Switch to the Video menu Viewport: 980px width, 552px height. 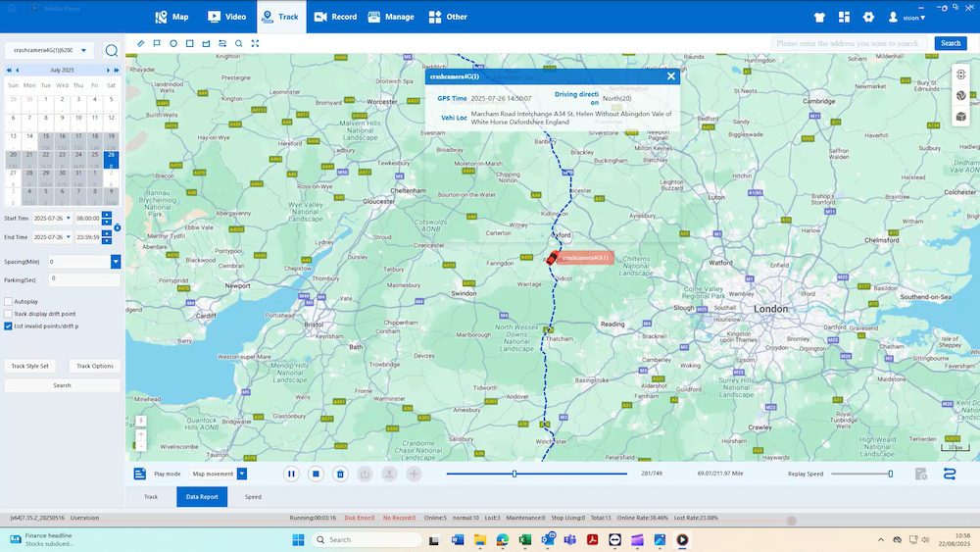click(x=227, y=17)
